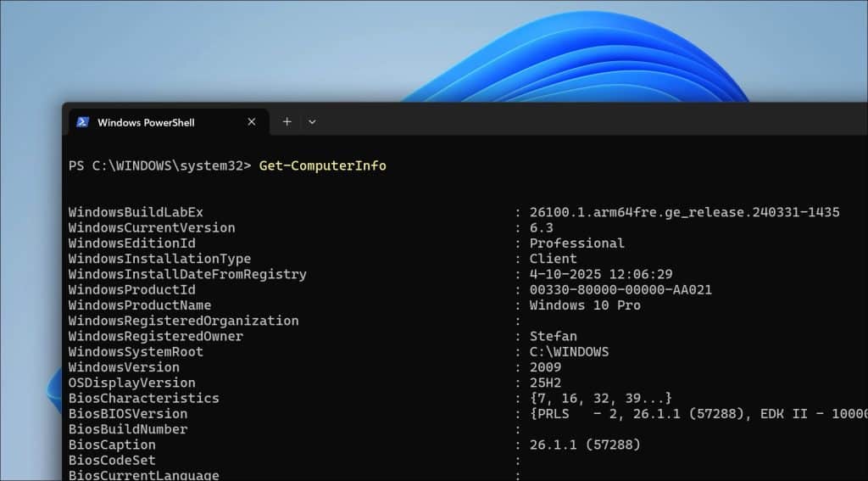868x481 pixels.
Task: Click the WindowsInstallationType property name
Action: [159, 259]
